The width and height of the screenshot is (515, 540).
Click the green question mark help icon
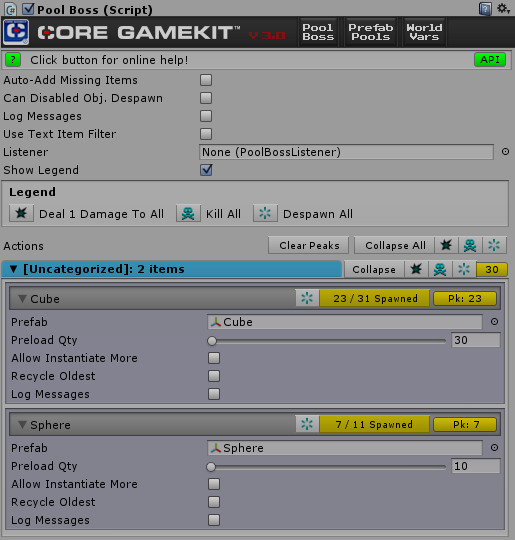pyautogui.click(x=13, y=60)
